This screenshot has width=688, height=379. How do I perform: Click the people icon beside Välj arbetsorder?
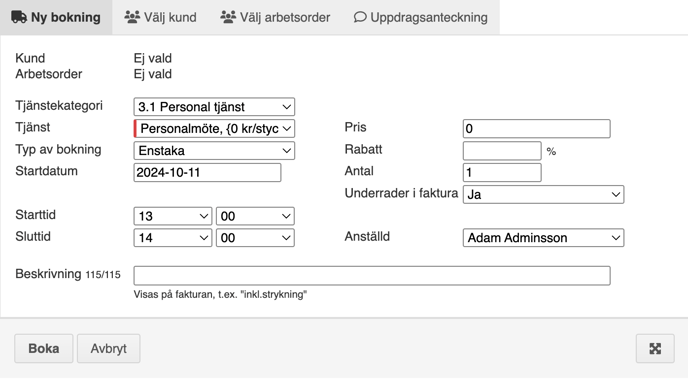(x=228, y=17)
